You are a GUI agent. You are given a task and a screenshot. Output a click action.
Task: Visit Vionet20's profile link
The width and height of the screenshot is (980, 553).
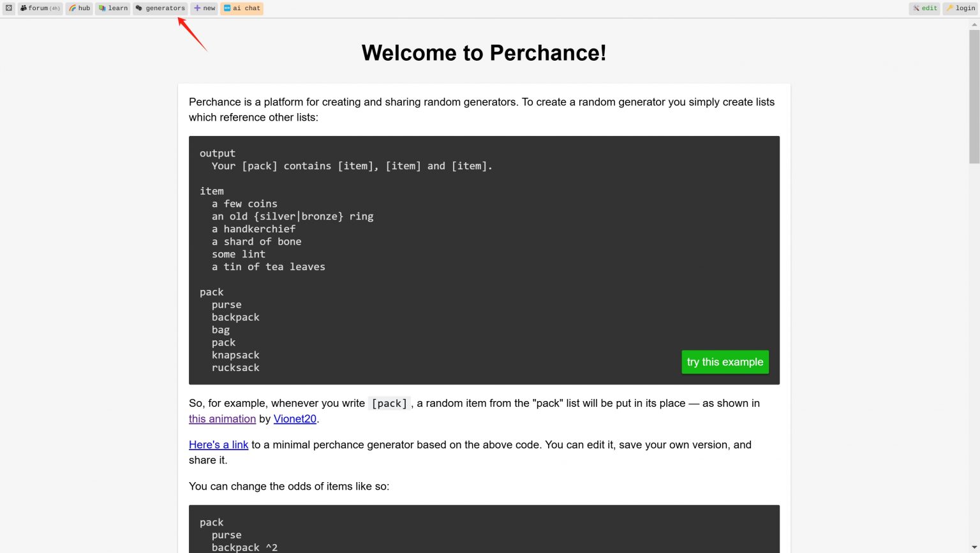coord(295,419)
